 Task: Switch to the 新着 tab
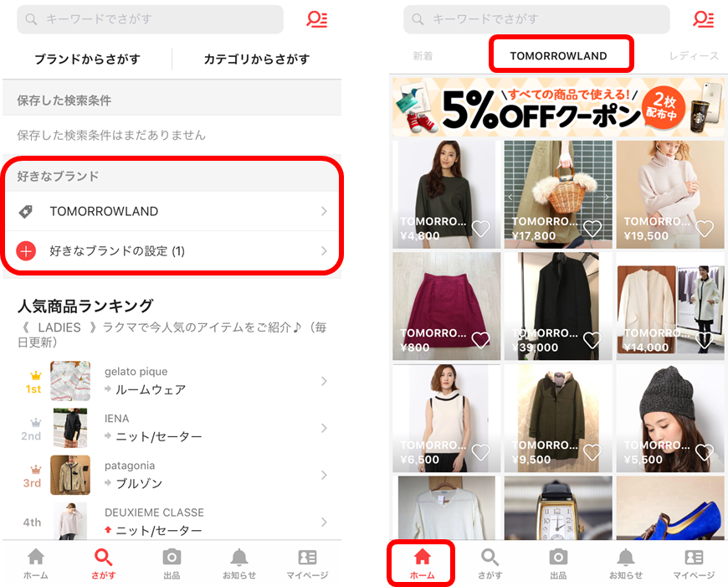[423, 56]
